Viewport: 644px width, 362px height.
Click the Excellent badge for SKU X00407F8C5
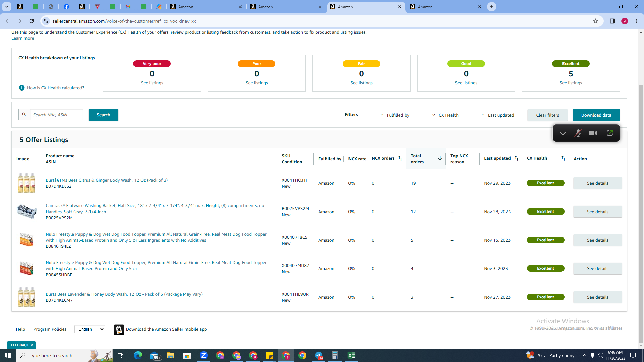pos(545,240)
